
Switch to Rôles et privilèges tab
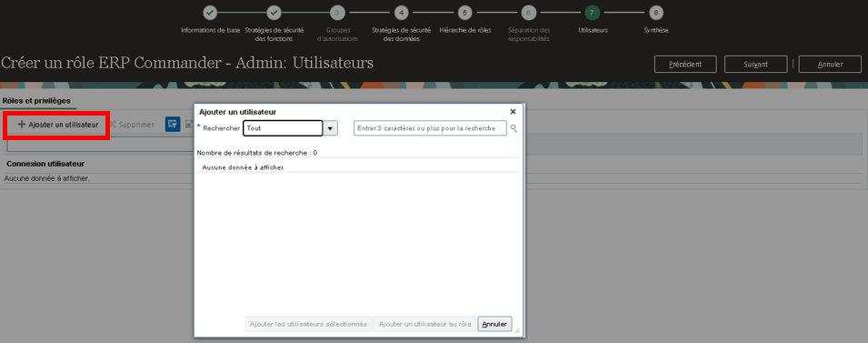click(36, 101)
